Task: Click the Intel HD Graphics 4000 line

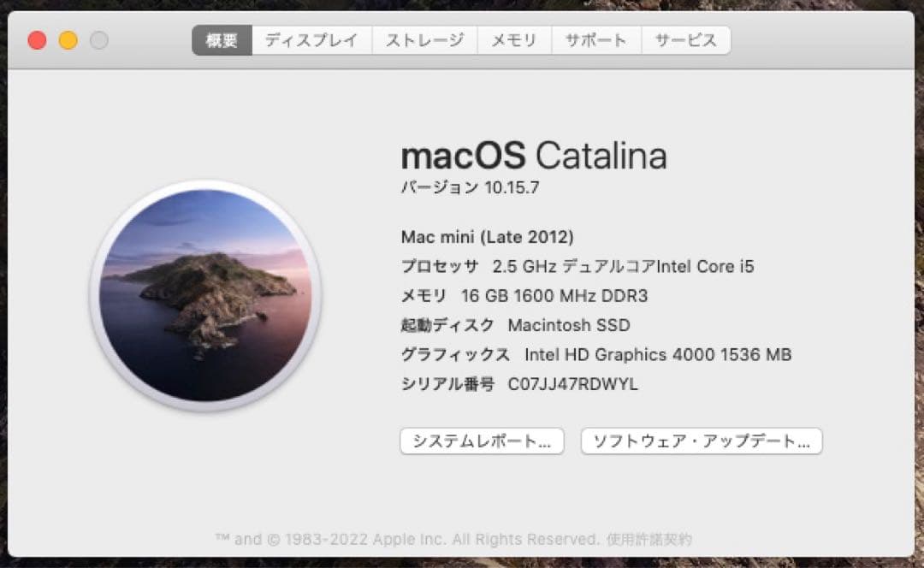Action: coord(595,354)
